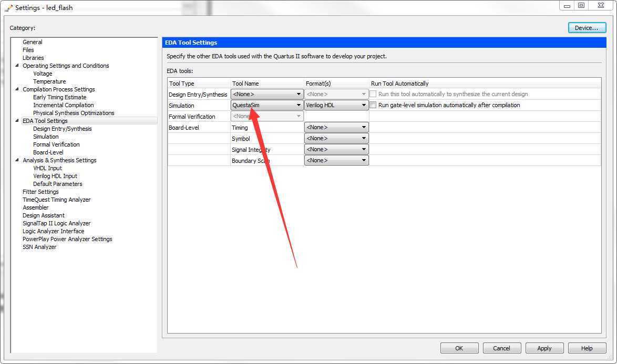Open Simulation format dropdown showing Verilog HDL
Image resolution: width=617 pixels, height=364 pixels.
click(x=336, y=105)
